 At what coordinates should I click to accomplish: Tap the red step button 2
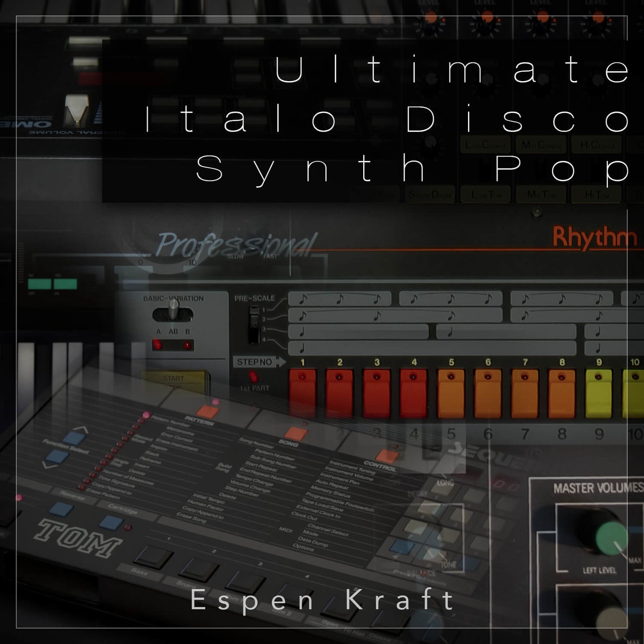point(340,393)
